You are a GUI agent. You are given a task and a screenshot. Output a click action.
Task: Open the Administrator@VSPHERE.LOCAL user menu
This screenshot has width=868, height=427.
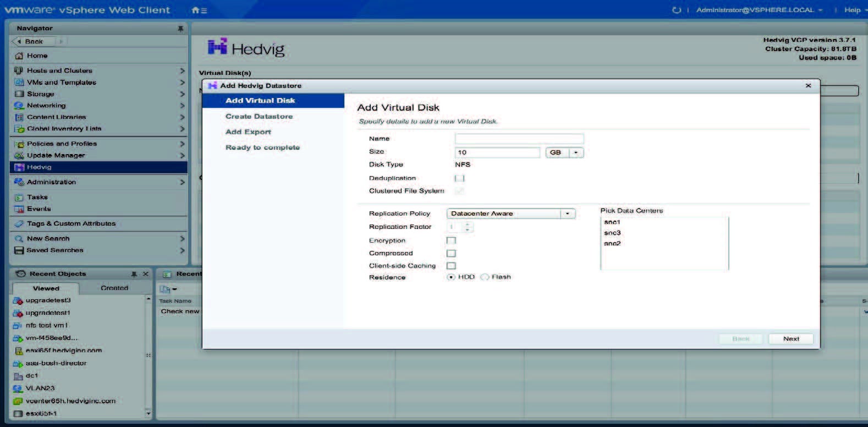click(759, 10)
